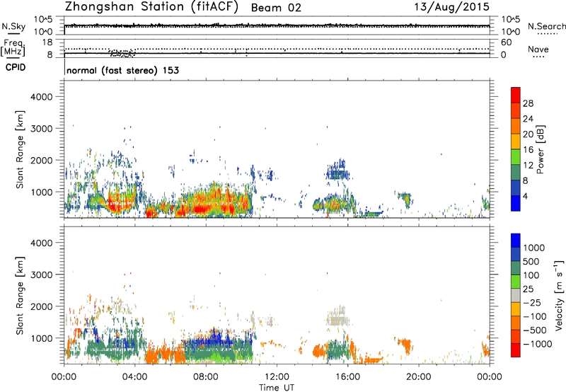This screenshot has width=566, height=392.
Task: Select the '25' label on Velocity colorbar
Action: point(529,289)
